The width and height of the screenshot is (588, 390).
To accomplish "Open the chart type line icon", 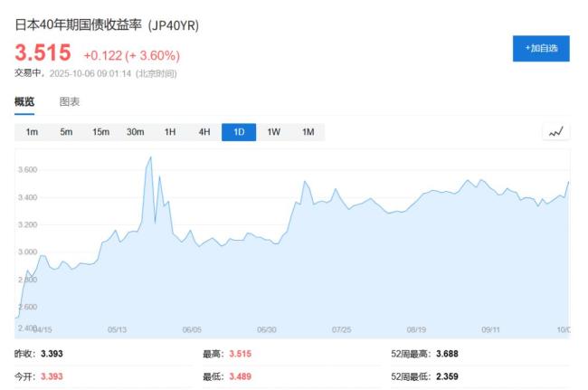I will click(x=556, y=131).
